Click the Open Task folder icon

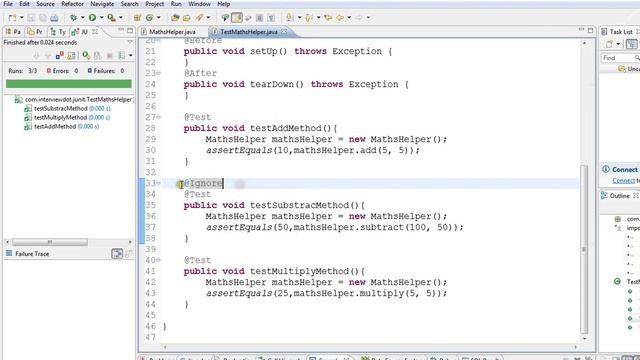pos(187,18)
